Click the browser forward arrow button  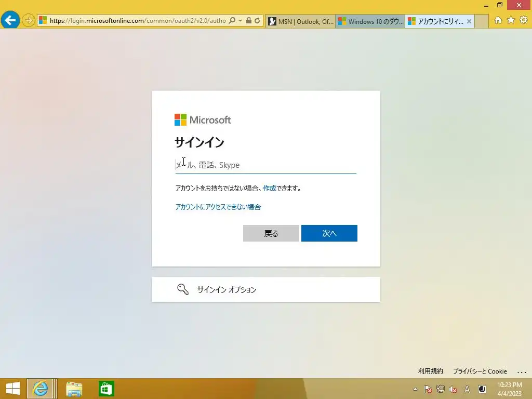[29, 21]
